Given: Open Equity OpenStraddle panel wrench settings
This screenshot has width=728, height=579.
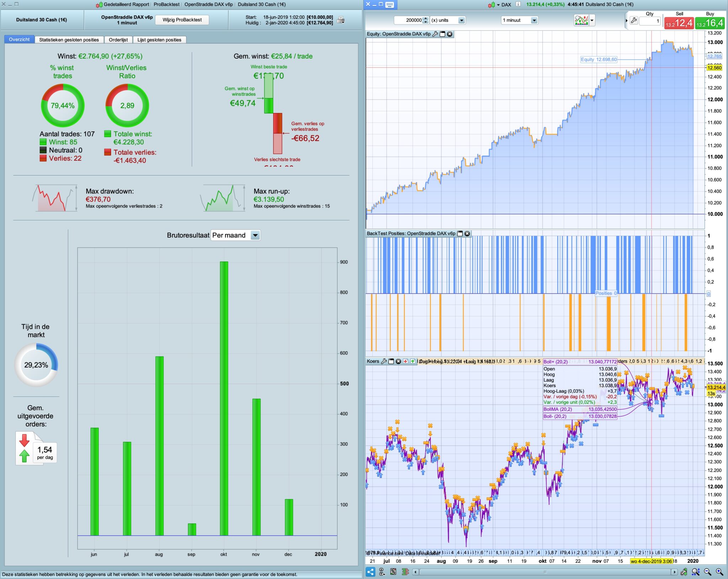Looking at the screenshot, I should pyautogui.click(x=435, y=34).
